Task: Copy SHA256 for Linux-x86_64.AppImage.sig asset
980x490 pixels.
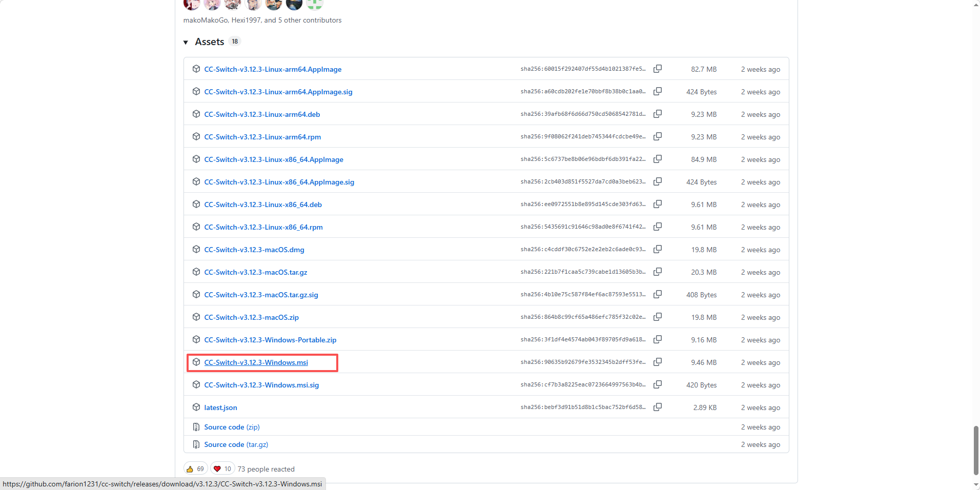Action: tap(658, 181)
